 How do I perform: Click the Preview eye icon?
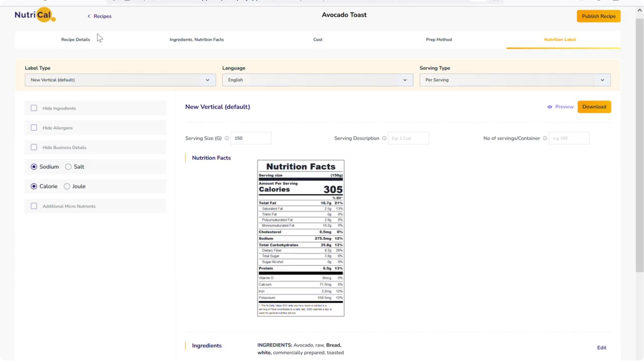[549, 107]
